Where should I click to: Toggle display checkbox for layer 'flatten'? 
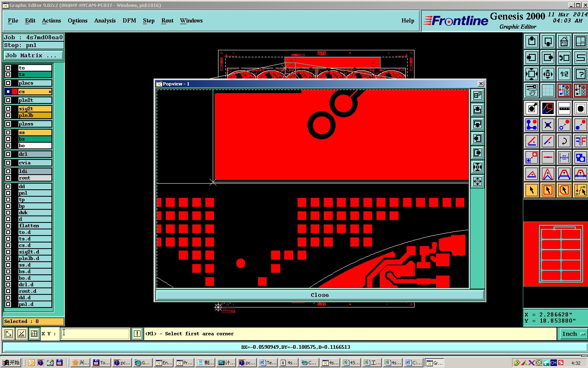click(x=8, y=226)
